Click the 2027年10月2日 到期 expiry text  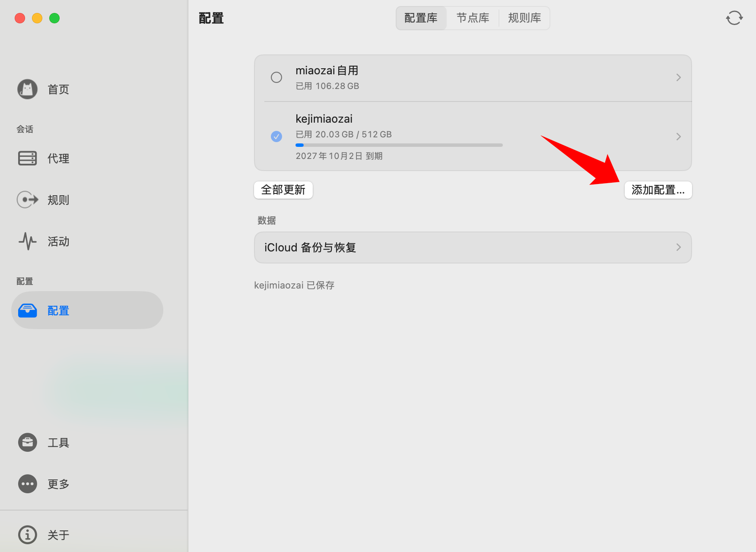339,156
